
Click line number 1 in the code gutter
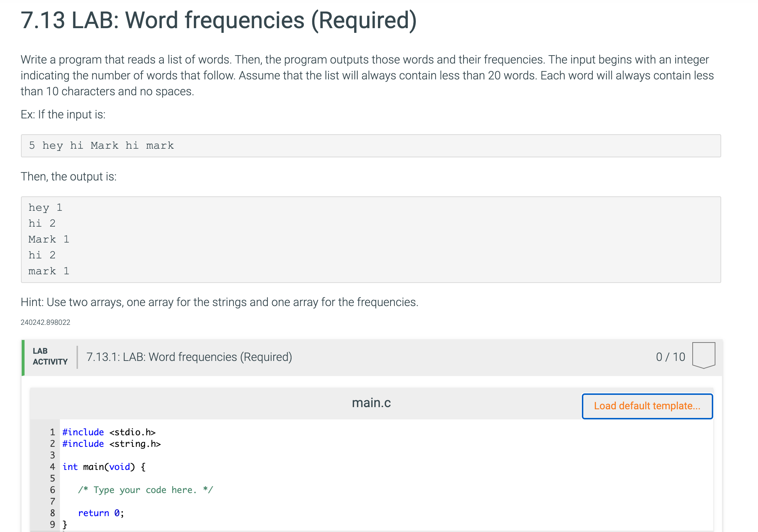(x=52, y=432)
